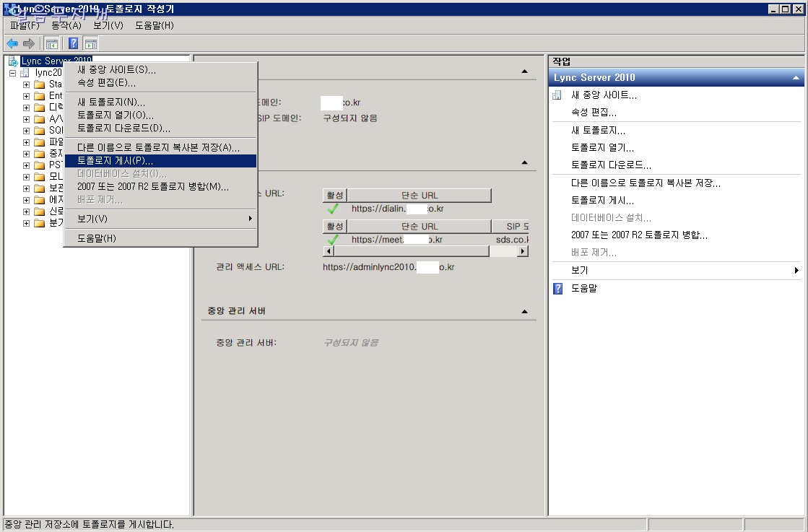Image resolution: width=808 pixels, height=532 pixels.
Task: Click 속성 편집... in the 작업 pane
Action: (594, 113)
